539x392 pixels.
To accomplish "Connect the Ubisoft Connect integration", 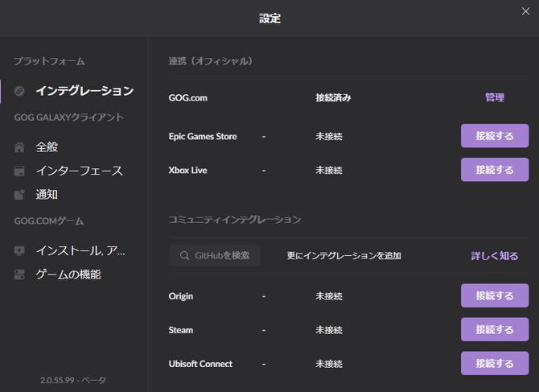I will coord(495,363).
